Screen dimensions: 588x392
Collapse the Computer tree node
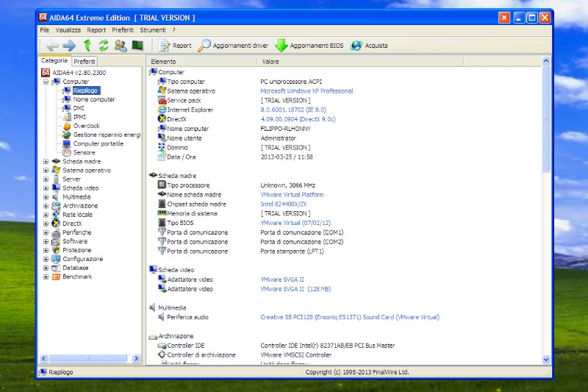(x=46, y=82)
